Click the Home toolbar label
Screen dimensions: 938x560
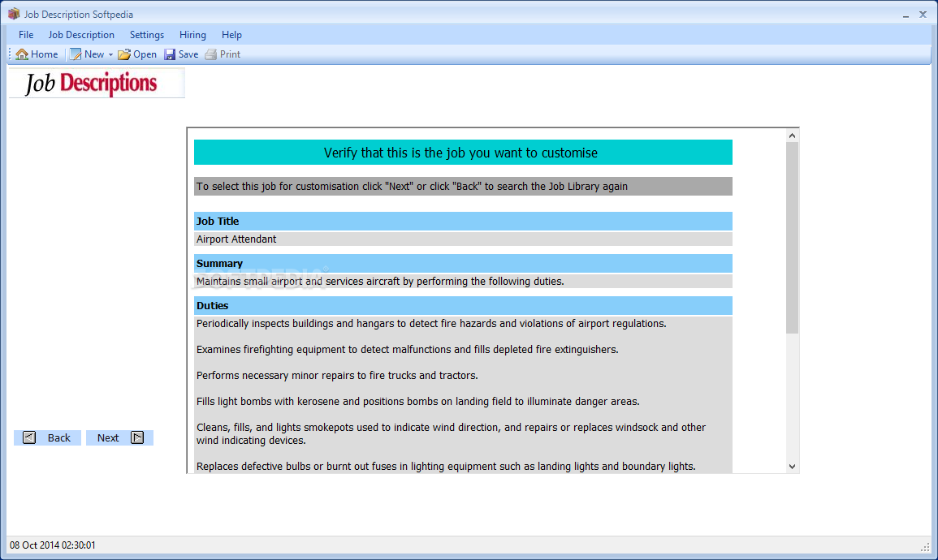(45, 54)
